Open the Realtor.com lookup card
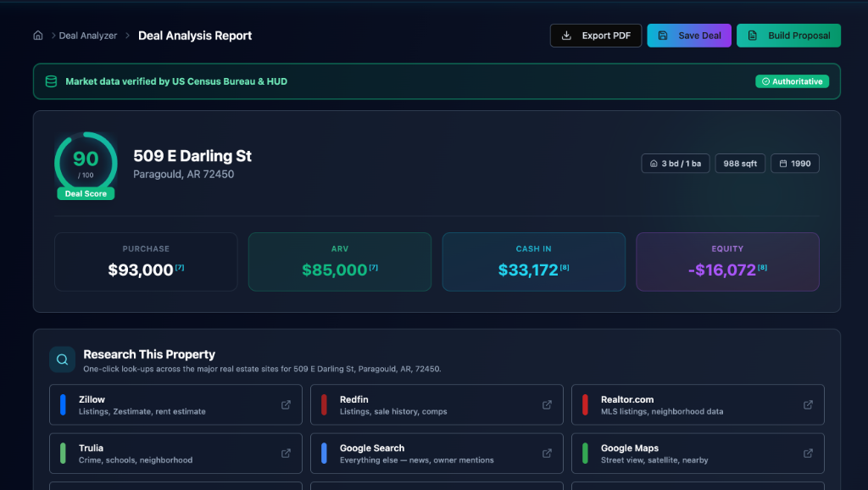The image size is (868, 490). [698, 404]
